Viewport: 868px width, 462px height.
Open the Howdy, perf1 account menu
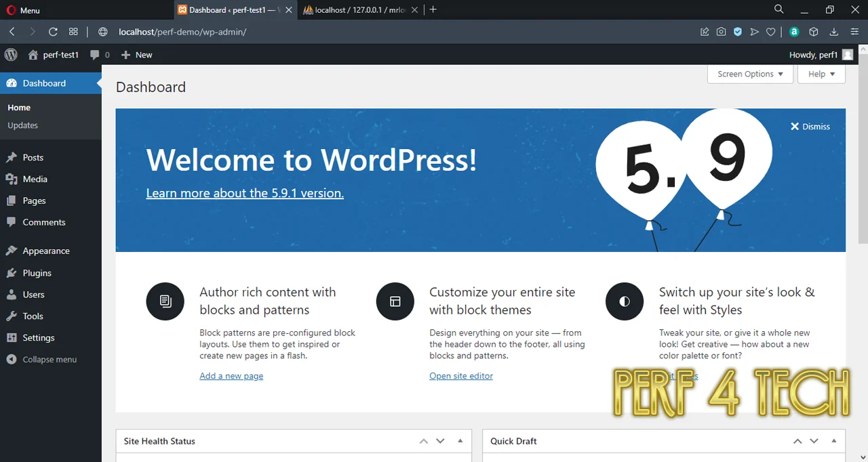pos(821,55)
